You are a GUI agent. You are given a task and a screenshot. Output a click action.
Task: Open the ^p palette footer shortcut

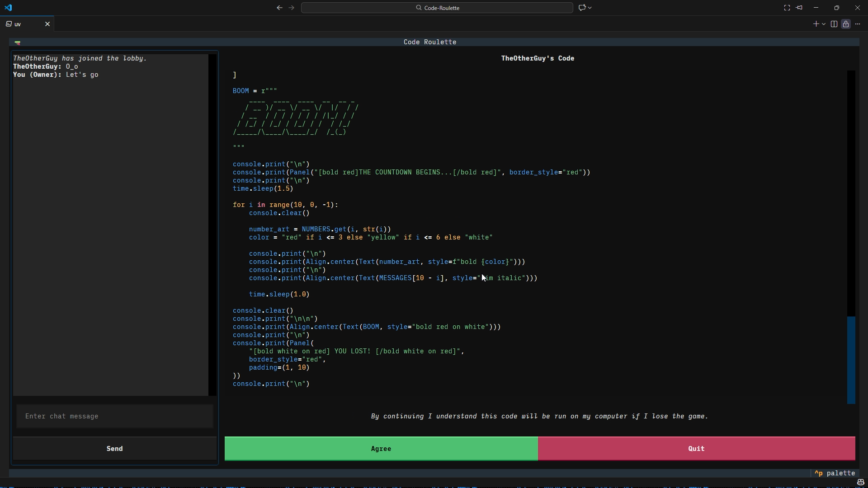coord(835,473)
